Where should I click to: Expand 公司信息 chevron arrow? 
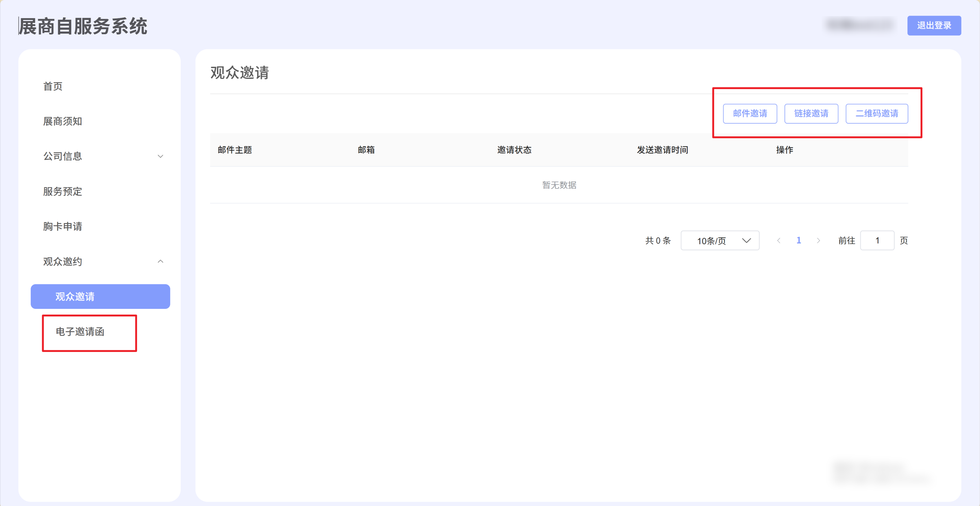pos(160,157)
